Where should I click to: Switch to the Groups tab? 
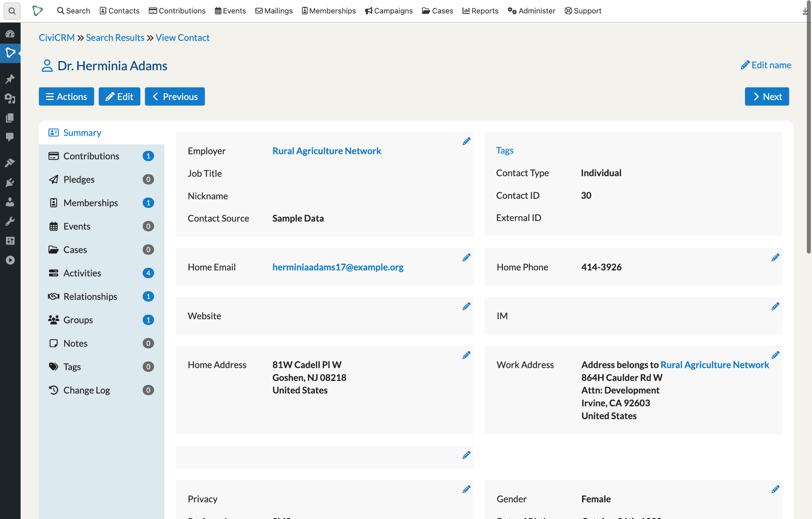(101, 320)
